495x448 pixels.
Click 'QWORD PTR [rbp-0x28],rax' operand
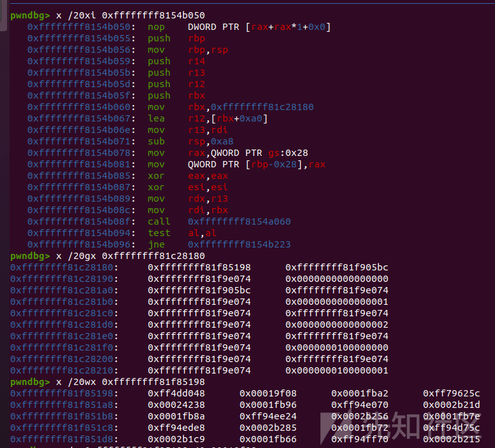257,164
